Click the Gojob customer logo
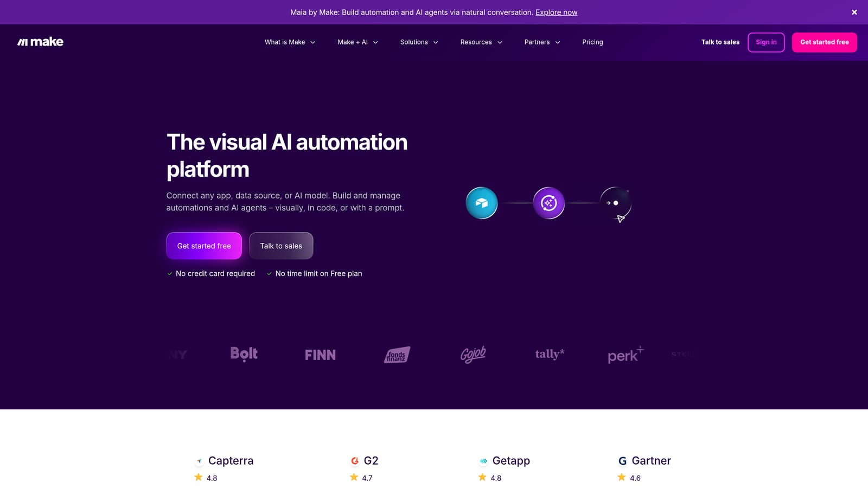Image resolution: width=868 pixels, height=488 pixels. tap(473, 354)
